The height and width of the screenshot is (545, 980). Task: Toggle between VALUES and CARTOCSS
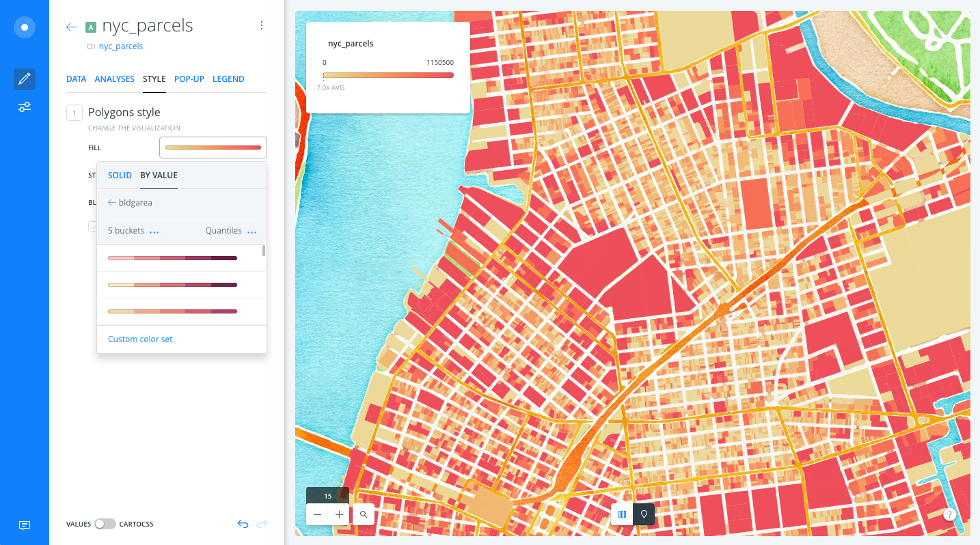tap(105, 524)
